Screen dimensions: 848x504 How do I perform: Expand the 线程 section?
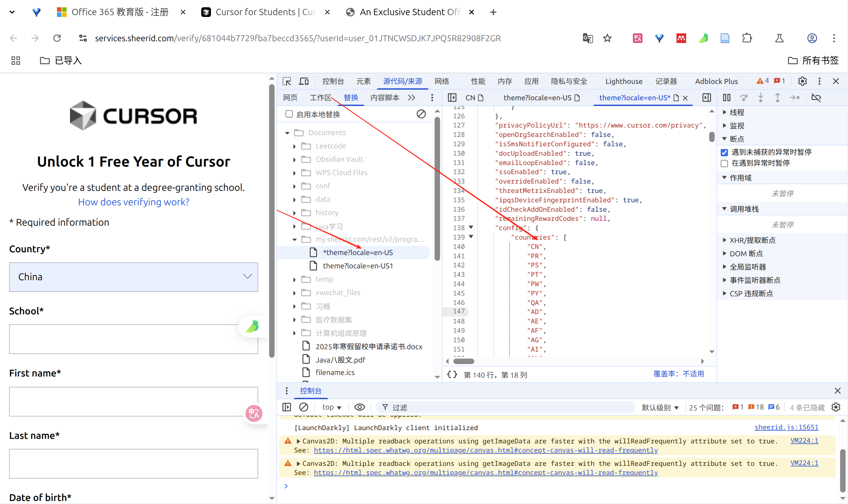pos(725,112)
